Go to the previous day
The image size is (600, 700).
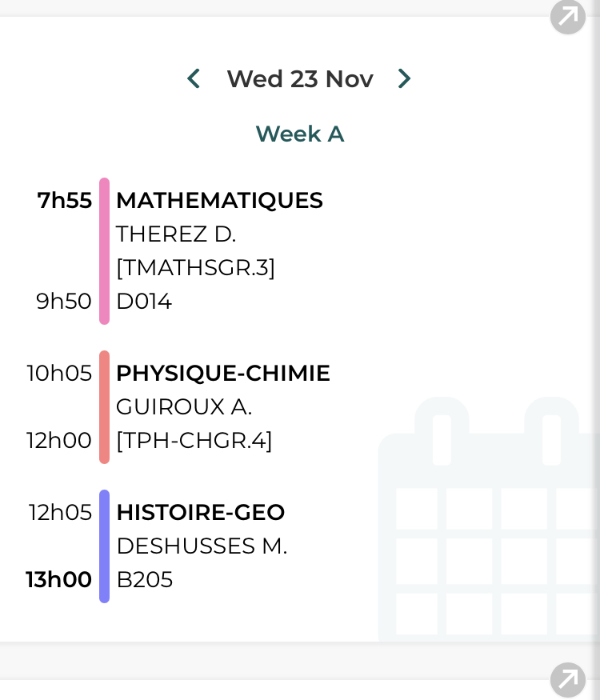193,78
